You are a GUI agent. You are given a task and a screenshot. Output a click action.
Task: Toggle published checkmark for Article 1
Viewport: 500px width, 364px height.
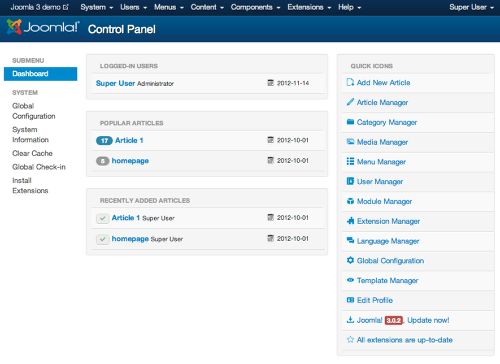point(103,219)
